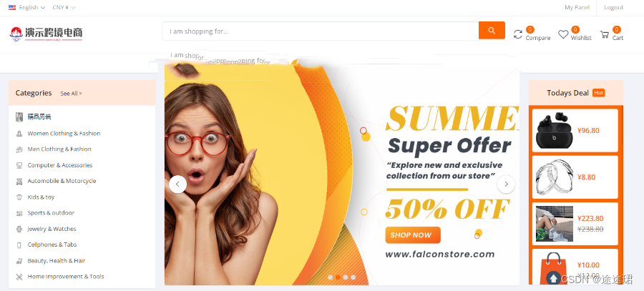The width and height of the screenshot is (644, 291).
Task: Click the SHOP NOW banner button
Action: click(413, 235)
